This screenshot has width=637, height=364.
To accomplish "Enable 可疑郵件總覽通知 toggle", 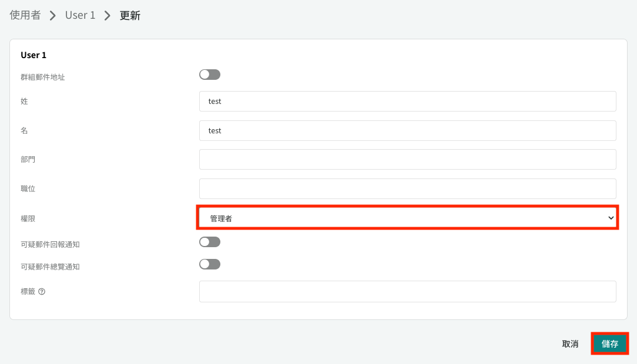I will [210, 264].
